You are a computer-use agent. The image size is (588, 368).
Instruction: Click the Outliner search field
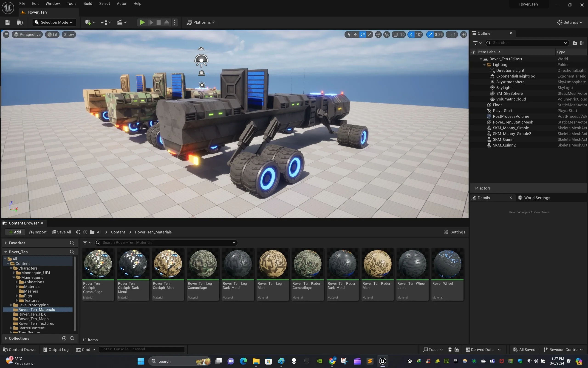(527, 43)
